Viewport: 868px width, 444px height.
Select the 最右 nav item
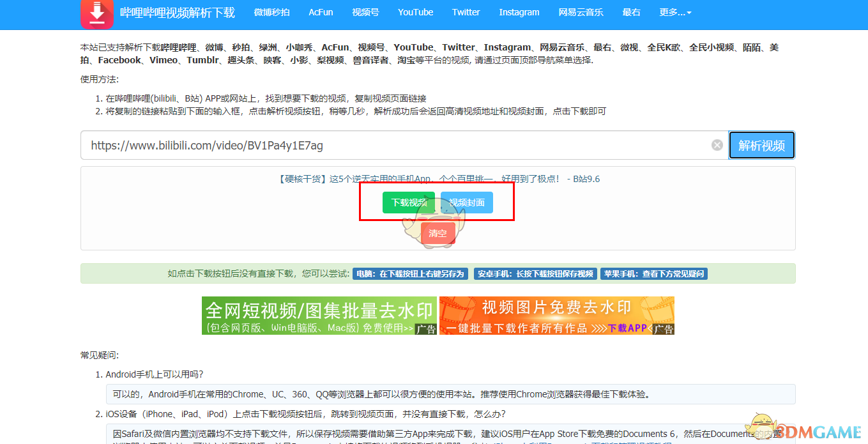coord(631,12)
